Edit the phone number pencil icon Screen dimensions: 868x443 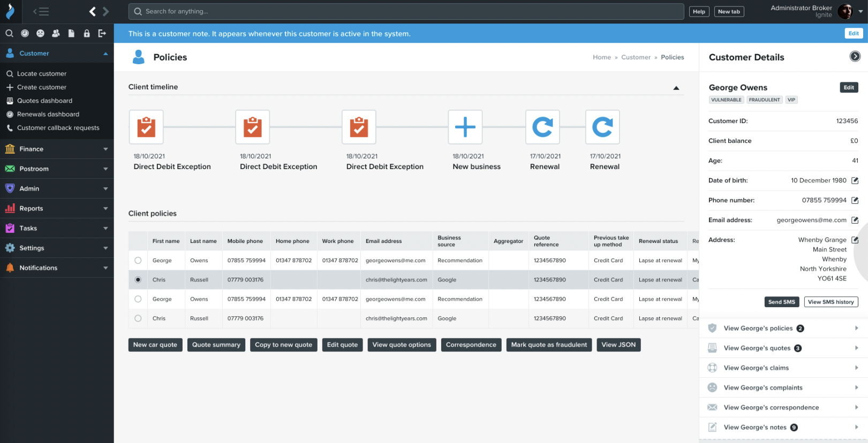coord(855,201)
